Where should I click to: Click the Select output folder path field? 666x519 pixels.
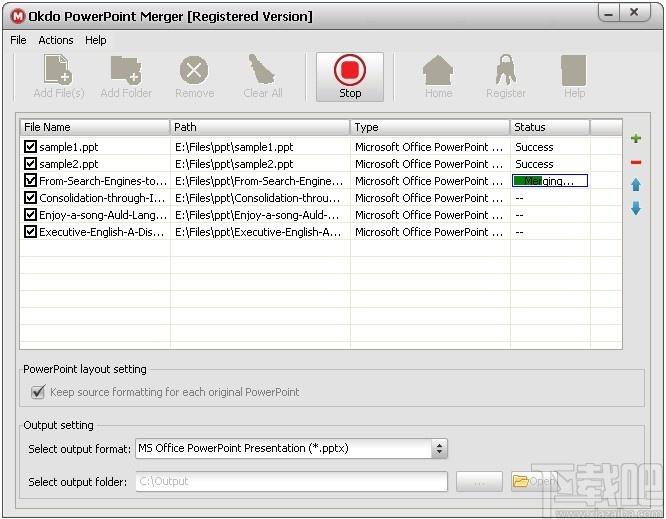[291, 481]
